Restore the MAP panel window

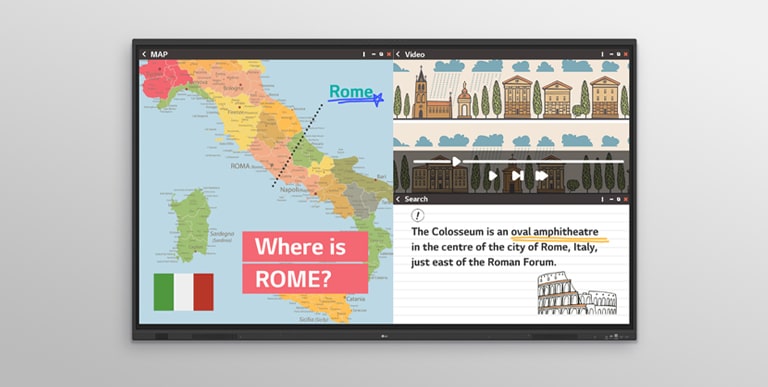(381, 54)
